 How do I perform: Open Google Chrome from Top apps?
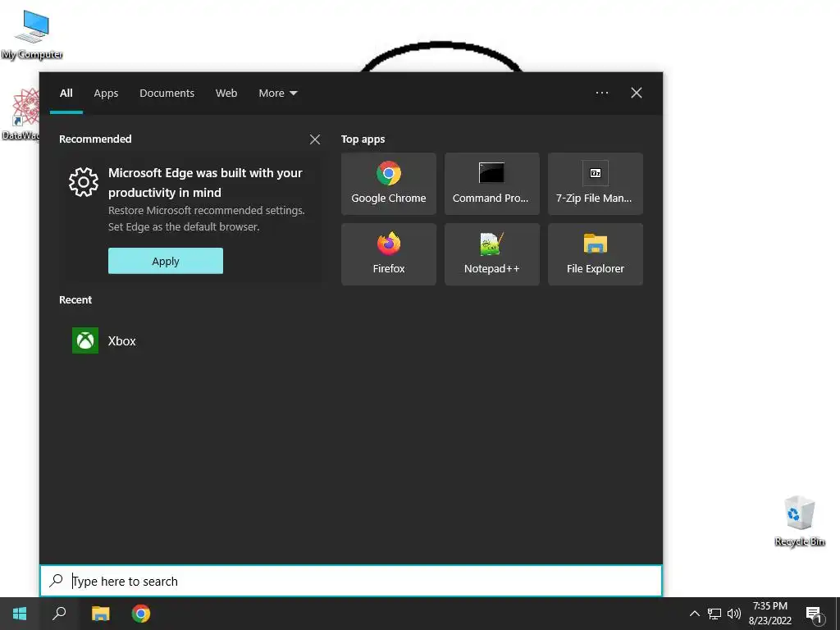pos(388,183)
